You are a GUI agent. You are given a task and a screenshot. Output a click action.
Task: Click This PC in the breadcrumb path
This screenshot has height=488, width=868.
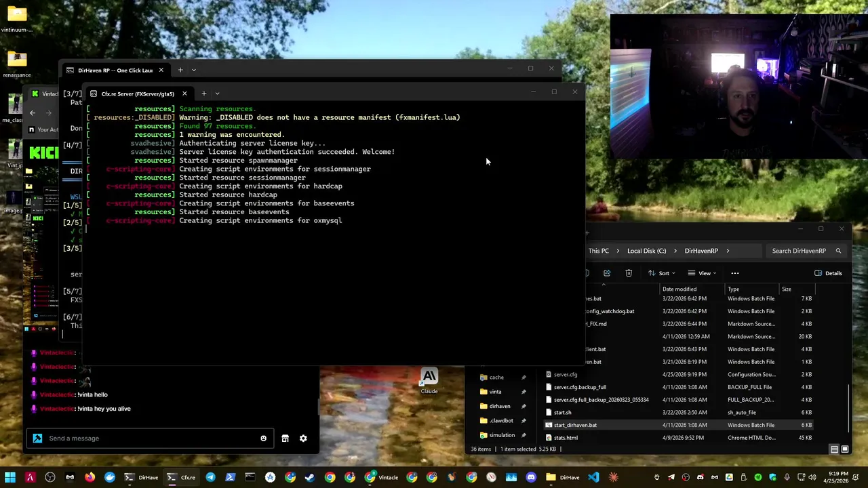coord(598,251)
